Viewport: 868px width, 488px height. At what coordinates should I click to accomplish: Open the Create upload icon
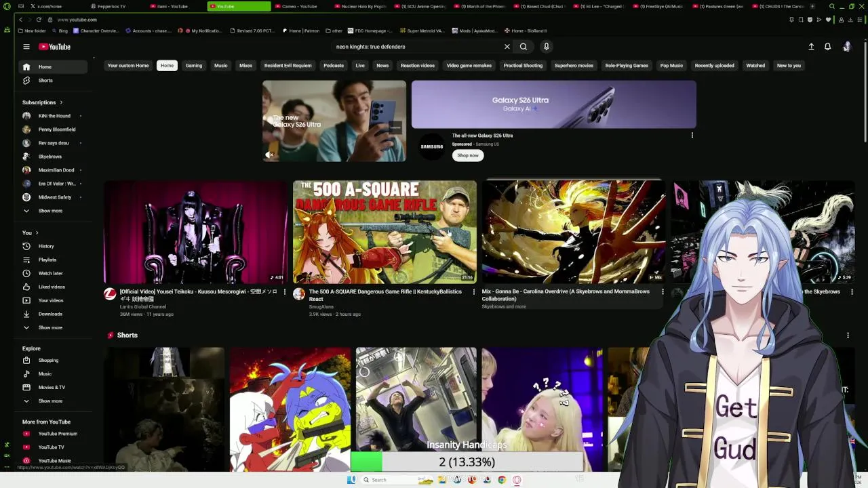click(x=811, y=47)
